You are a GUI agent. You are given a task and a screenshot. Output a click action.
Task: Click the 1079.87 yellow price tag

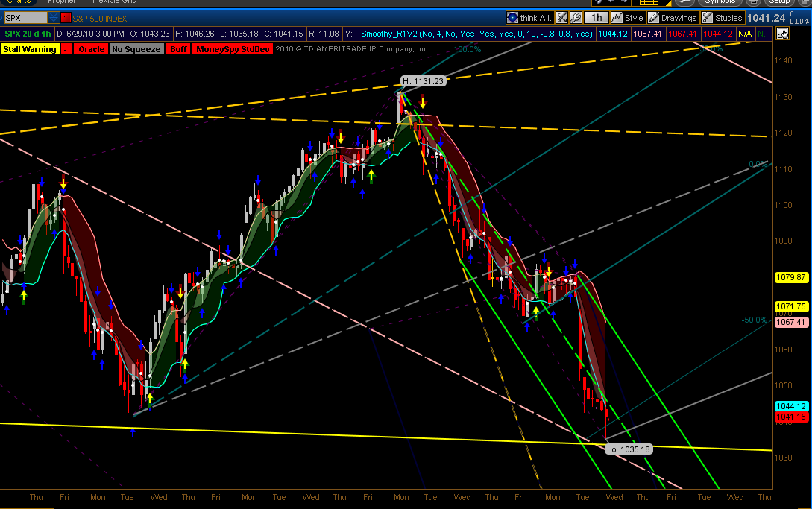[791, 277]
